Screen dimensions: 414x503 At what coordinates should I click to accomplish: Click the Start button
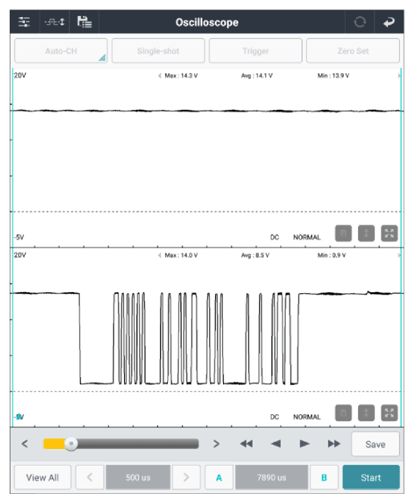coord(371,477)
